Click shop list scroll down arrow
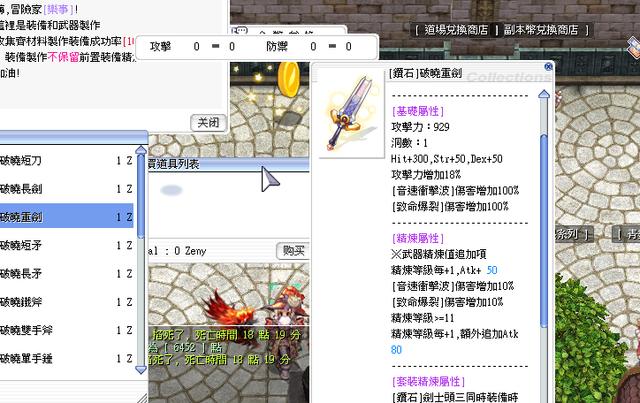640x403 pixels. (x=141, y=370)
